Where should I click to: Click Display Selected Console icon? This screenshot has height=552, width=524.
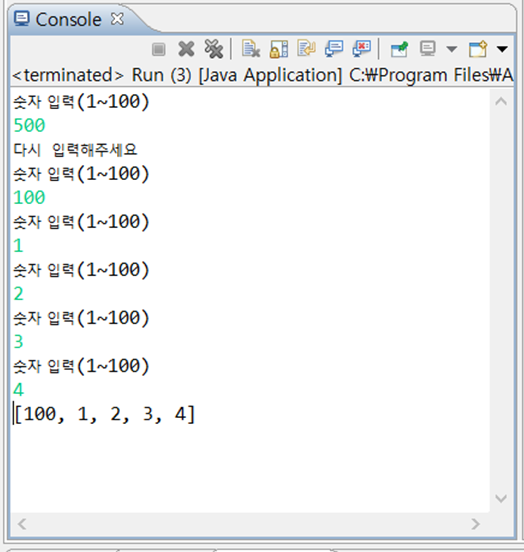coord(428,49)
